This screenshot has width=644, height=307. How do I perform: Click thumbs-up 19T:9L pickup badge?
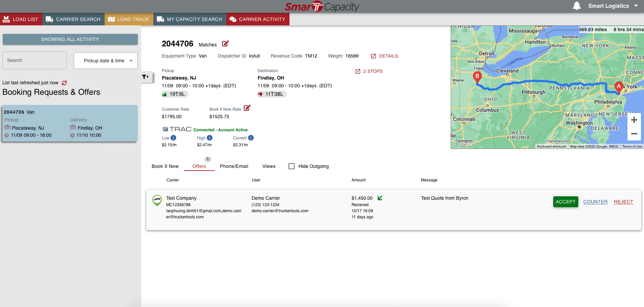[174, 94]
